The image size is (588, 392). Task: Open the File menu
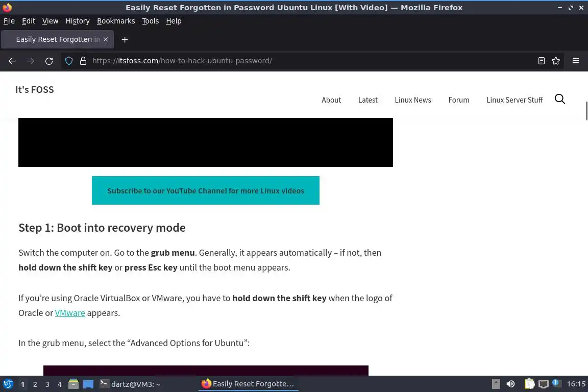(9, 21)
